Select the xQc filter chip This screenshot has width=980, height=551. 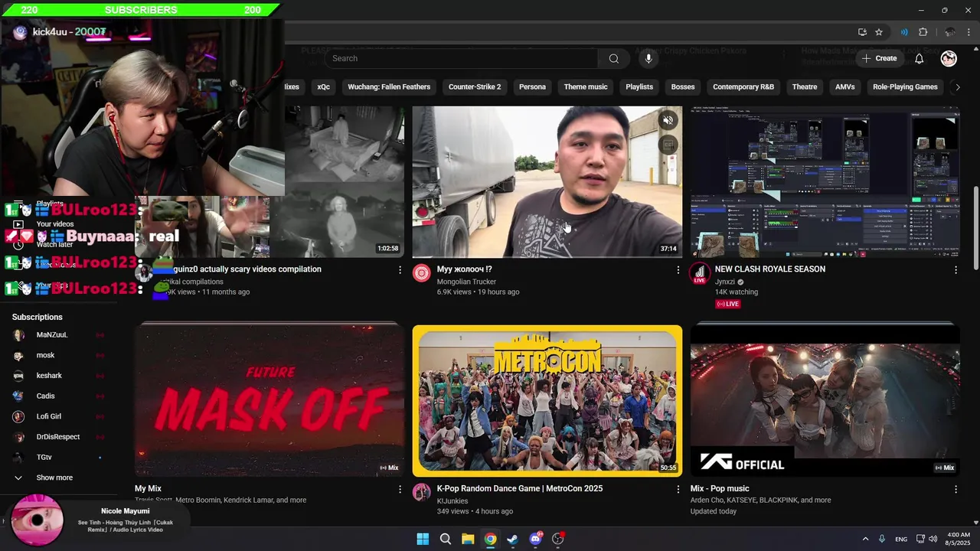click(324, 86)
